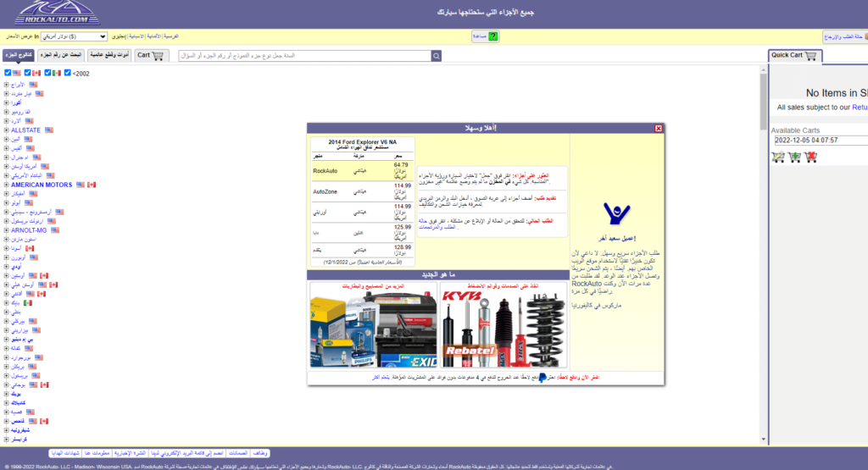
Task: Switch to the part number search tab
Action: pos(61,55)
